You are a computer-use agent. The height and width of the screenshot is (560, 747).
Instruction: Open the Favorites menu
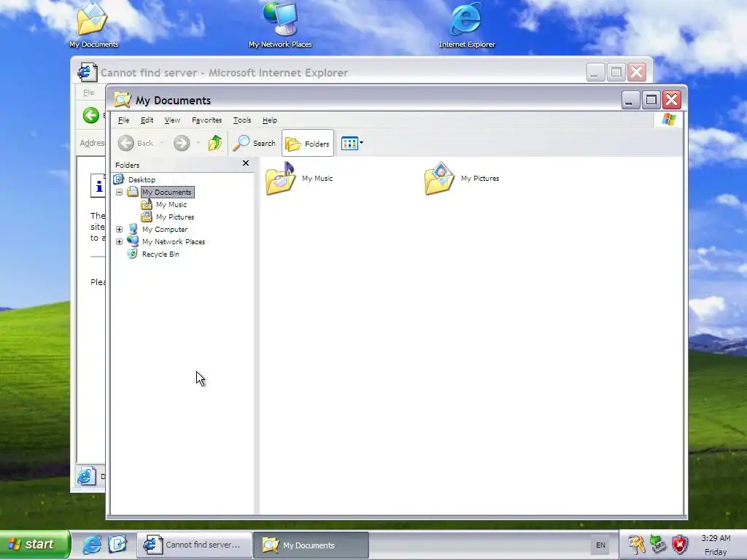click(206, 120)
